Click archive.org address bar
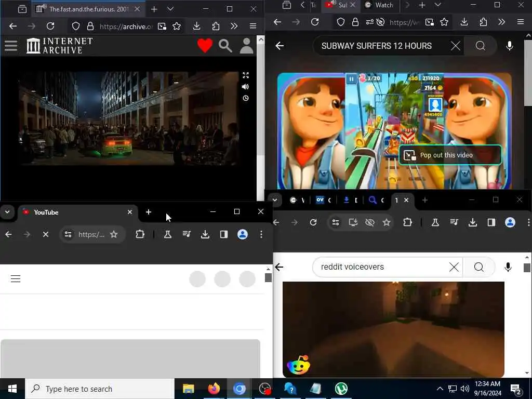The width and height of the screenshot is (532, 399). 126,26
